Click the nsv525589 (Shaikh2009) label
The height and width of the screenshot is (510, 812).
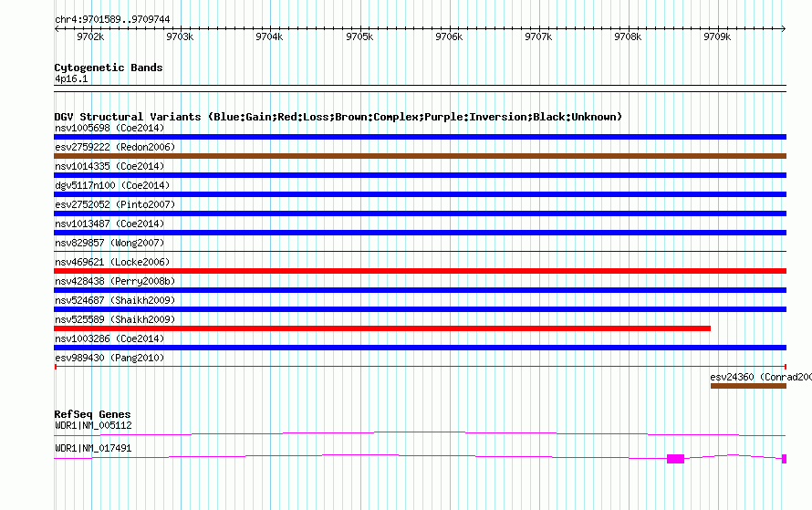[x=115, y=319]
